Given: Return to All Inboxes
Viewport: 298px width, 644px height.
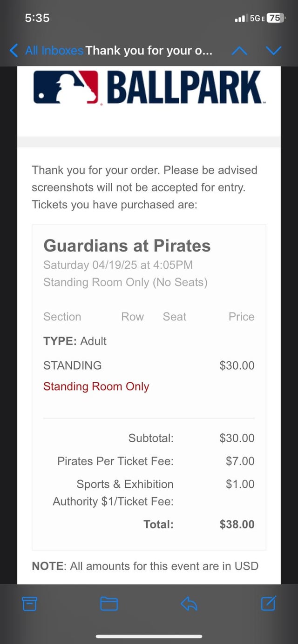Looking at the screenshot, I should coord(54,50).
